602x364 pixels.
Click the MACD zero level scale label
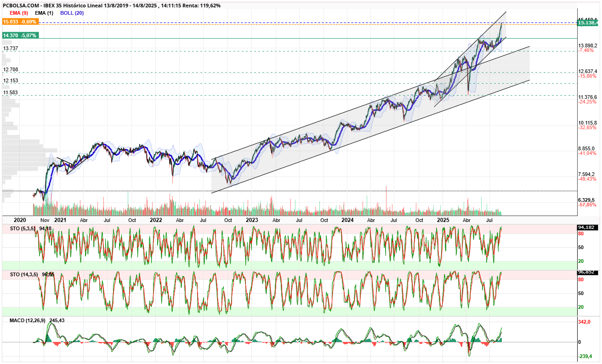[579, 342]
